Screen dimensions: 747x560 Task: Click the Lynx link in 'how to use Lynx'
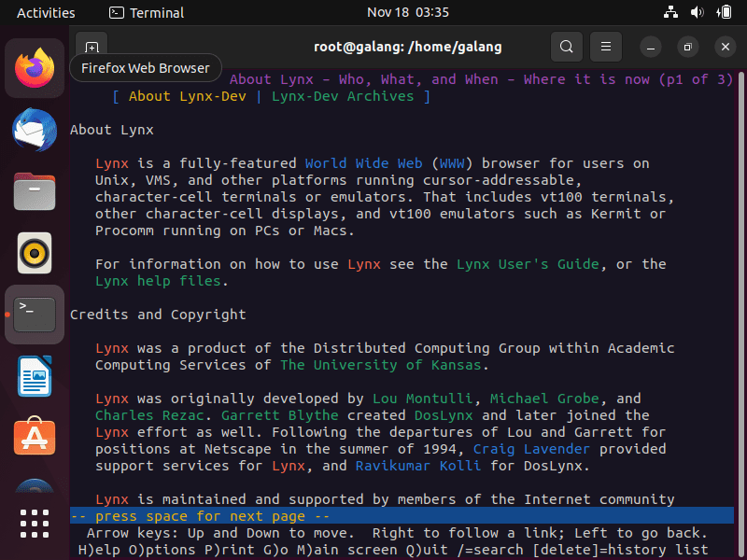point(364,264)
